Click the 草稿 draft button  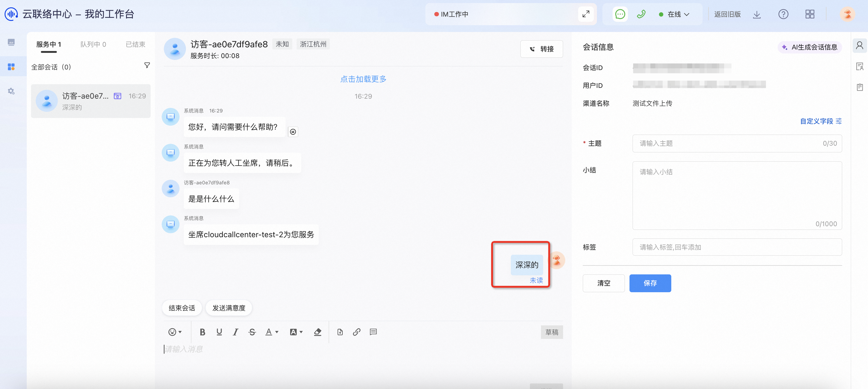pyautogui.click(x=552, y=332)
